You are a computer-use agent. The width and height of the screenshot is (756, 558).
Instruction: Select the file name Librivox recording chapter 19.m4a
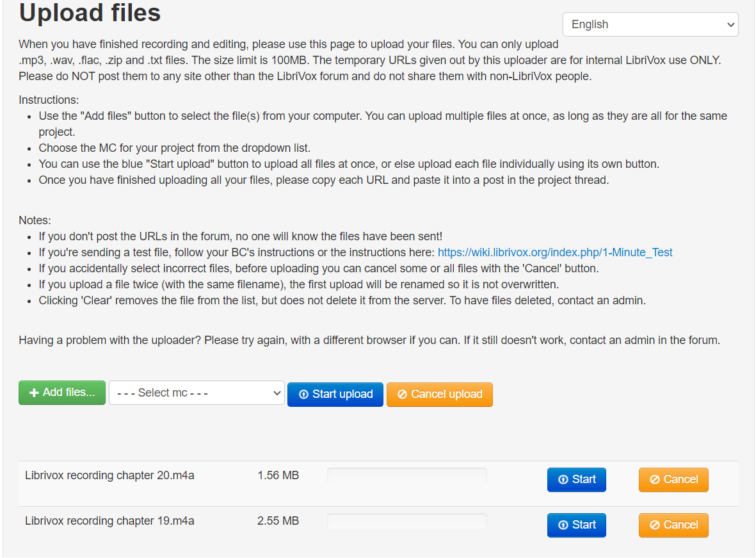[x=109, y=521]
